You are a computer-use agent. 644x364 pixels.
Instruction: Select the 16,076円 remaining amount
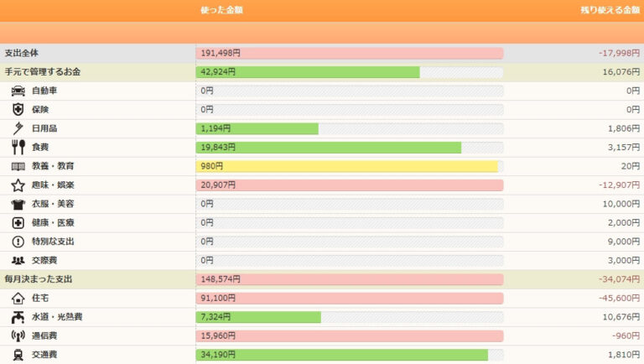pos(621,72)
